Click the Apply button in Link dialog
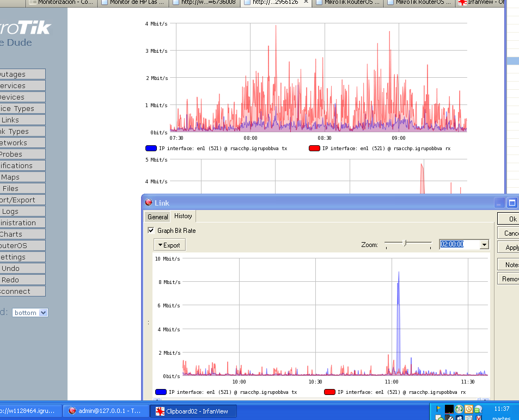Viewport: 519px width, 420px height. point(509,248)
